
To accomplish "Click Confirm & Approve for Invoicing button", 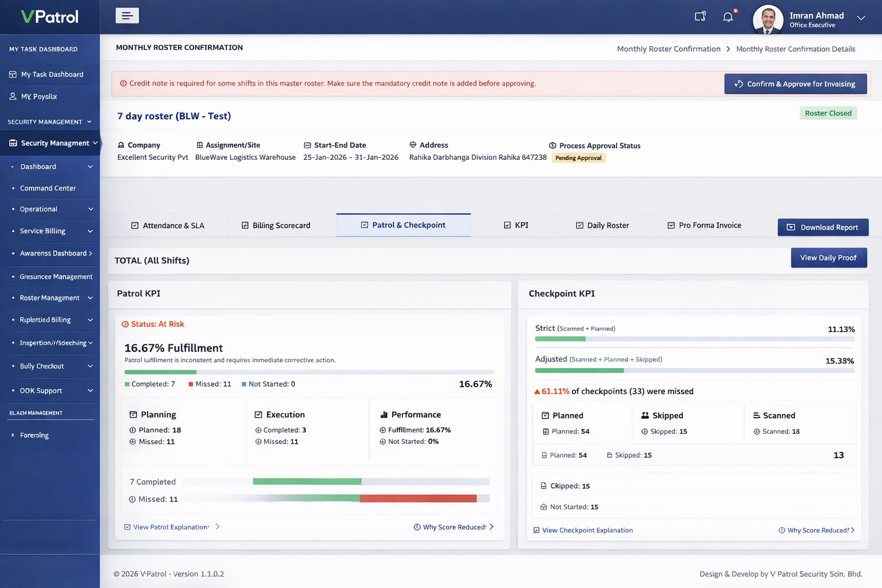I will pyautogui.click(x=795, y=84).
